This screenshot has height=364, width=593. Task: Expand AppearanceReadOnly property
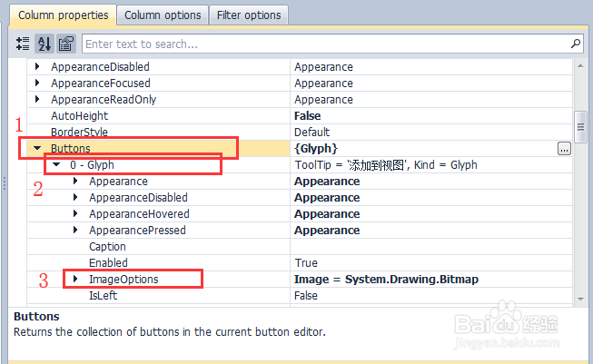(x=37, y=99)
